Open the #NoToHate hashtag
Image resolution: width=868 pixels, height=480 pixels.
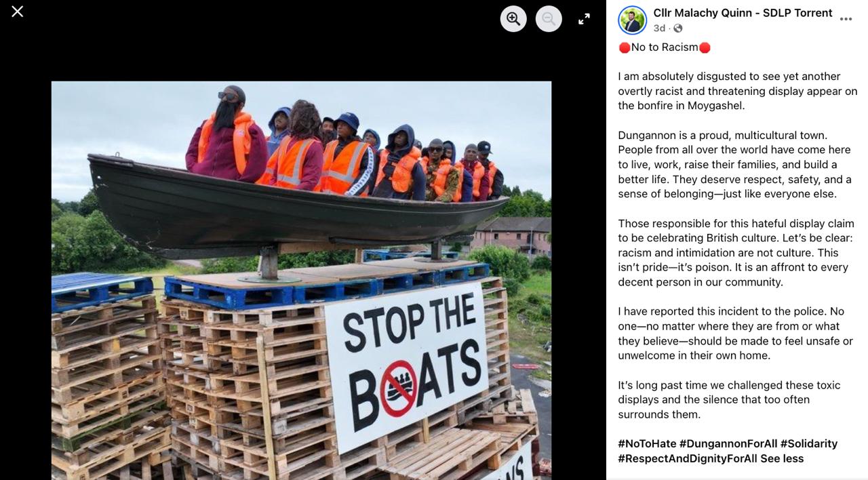[647, 443]
